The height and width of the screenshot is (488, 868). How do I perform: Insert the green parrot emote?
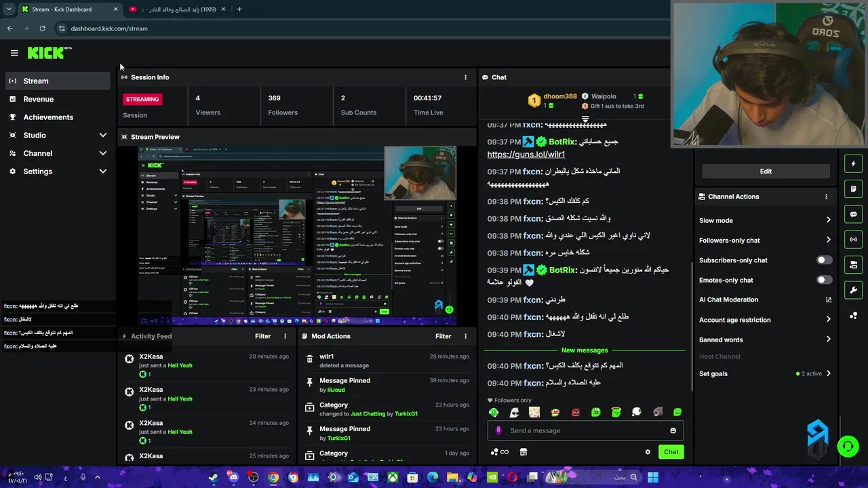[494, 412]
